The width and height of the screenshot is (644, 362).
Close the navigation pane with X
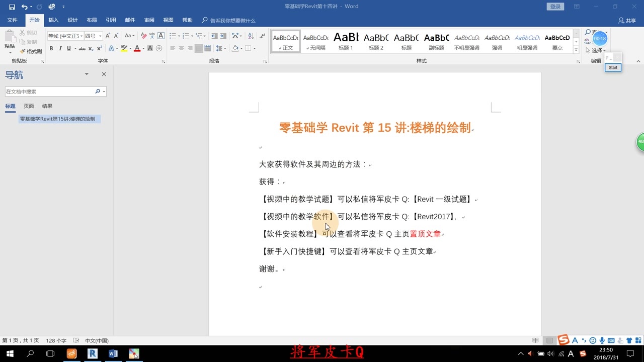pyautogui.click(x=104, y=74)
